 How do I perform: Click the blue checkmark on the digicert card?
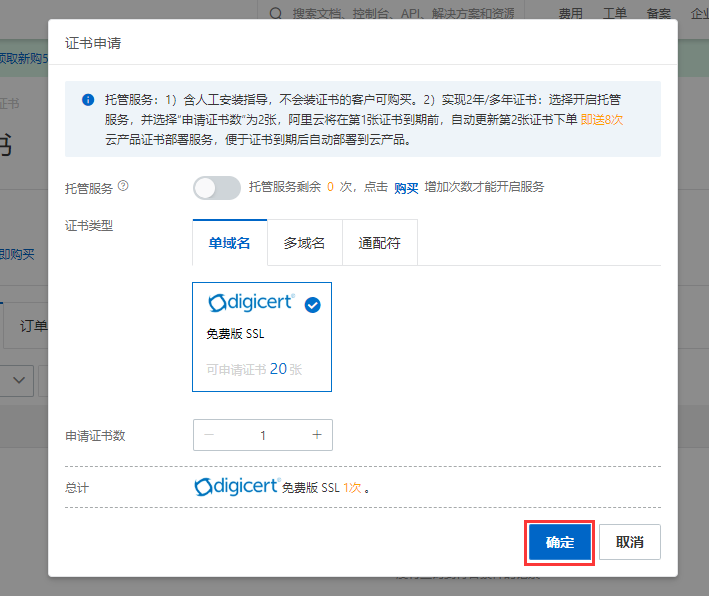coord(312,305)
